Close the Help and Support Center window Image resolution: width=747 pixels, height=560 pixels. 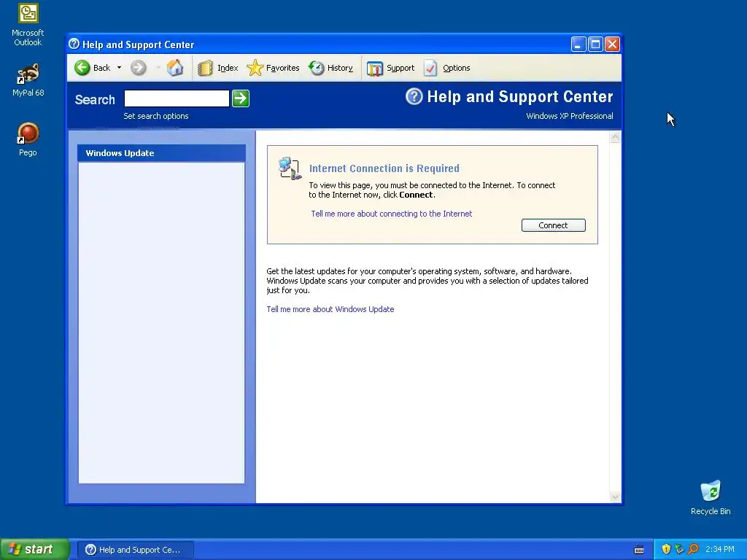(x=612, y=44)
